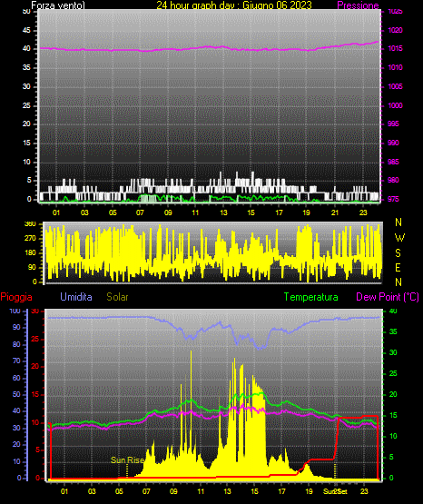The height and width of the screenshot is (504, 423).
Task: Select the 24 hour graph day title
Action: tap(234, 5)
